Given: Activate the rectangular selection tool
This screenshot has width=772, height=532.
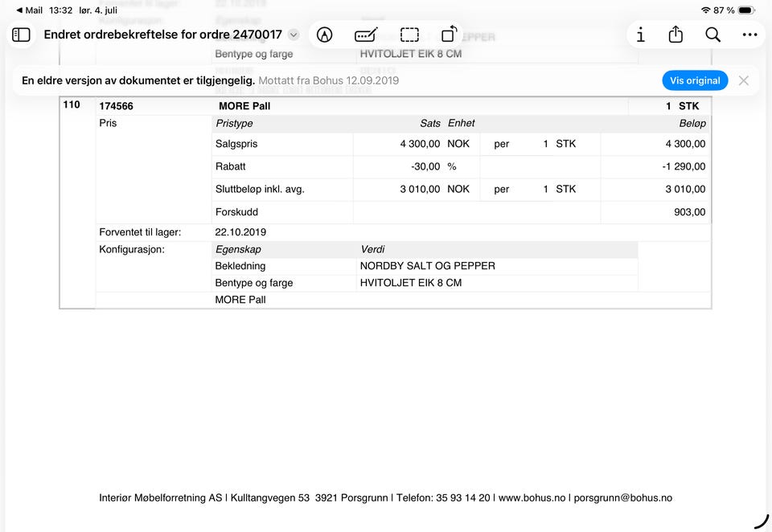Looking at the screenshot, I should (x=409, y=35).
